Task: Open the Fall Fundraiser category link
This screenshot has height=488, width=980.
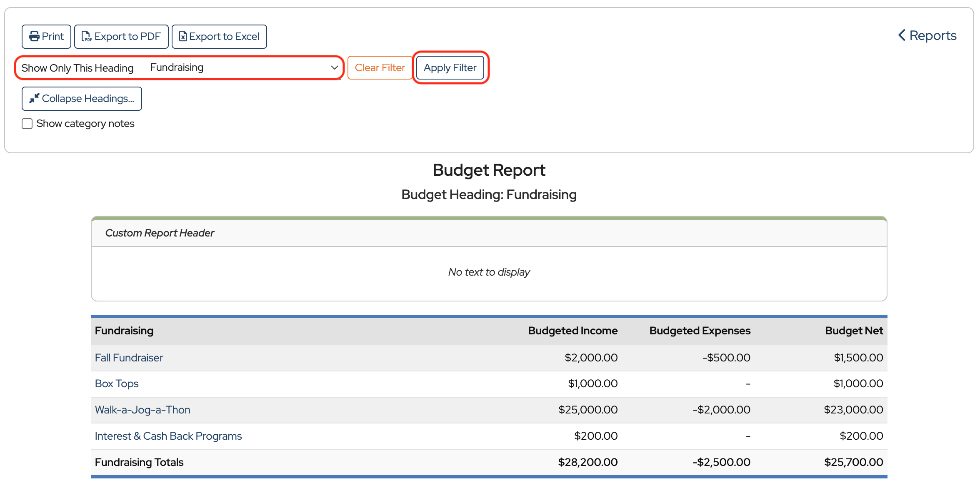Action: pyautogui.click(x=129, y=358)
